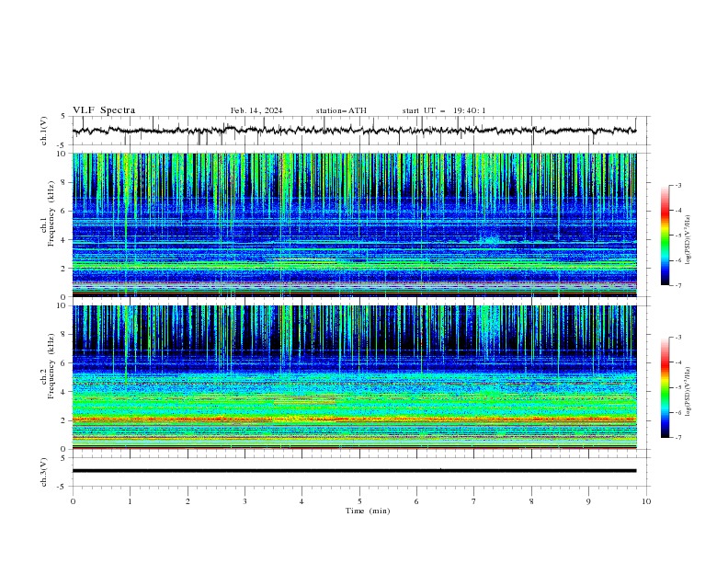Click the time axis tick label "1"
728x563 pixels.
(x=130, y=501)
